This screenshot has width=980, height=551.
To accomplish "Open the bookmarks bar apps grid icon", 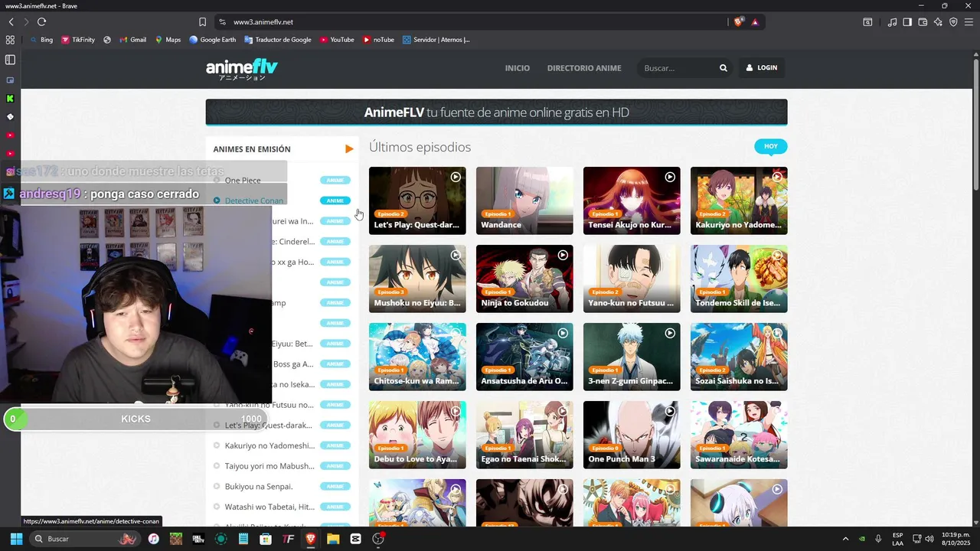I will click(10, 40).
